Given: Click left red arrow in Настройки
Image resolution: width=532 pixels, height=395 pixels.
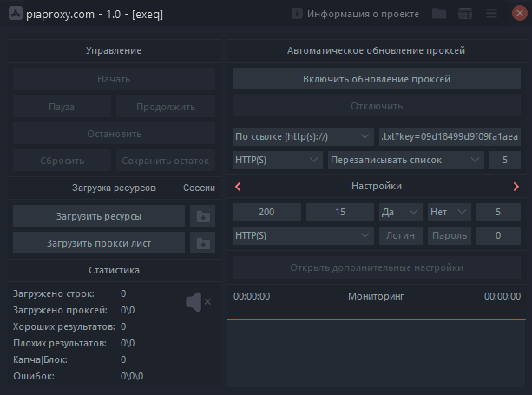Looking at the screenshot, I should coord(239,186).
